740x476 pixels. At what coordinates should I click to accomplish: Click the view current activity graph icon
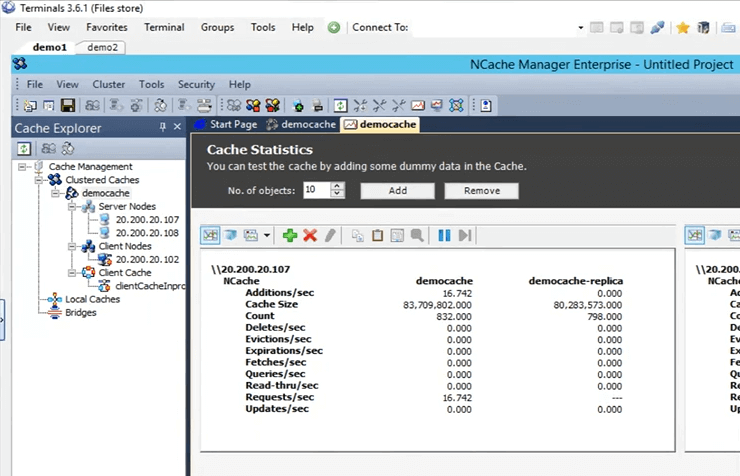click(x=210, y=235)
